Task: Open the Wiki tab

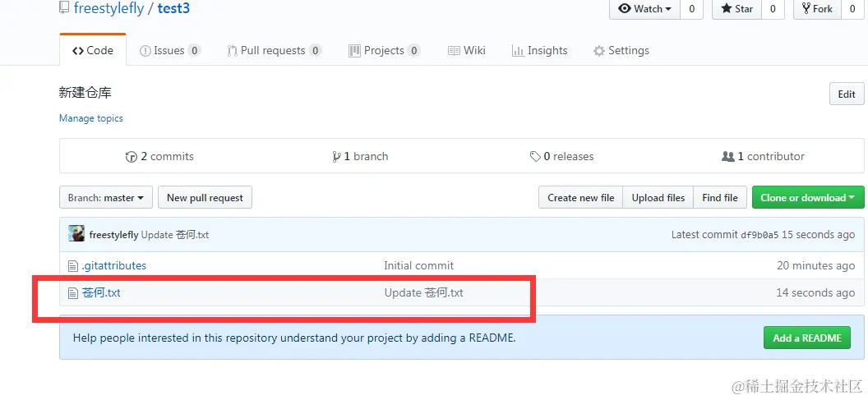Action: (467, 50)
